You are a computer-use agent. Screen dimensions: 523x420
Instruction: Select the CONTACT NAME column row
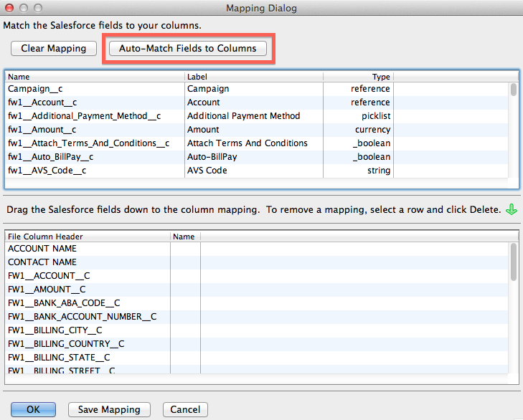coord(257,262)
